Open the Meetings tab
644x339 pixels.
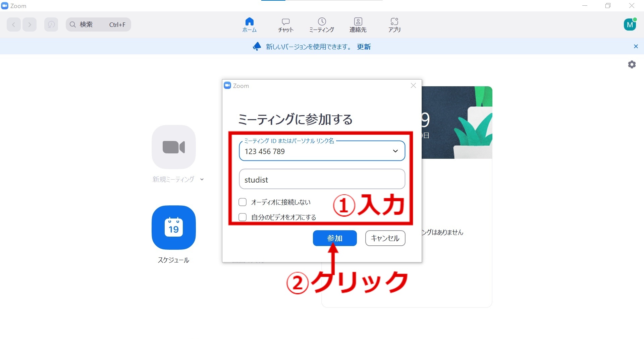tap(322, 25)
